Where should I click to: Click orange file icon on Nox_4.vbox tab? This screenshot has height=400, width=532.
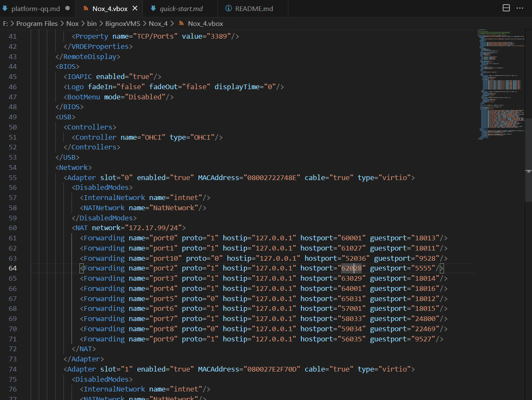[85, 8]
